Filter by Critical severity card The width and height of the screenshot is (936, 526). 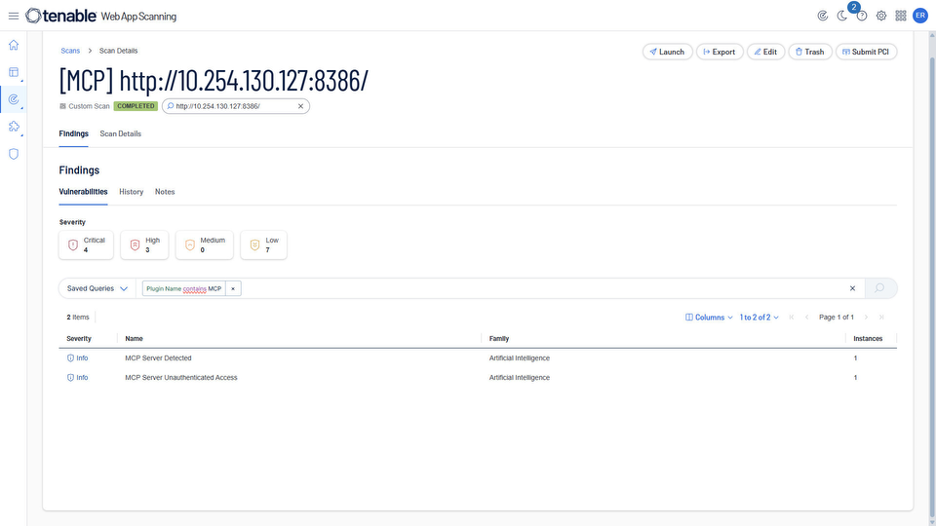click(86, 245)
